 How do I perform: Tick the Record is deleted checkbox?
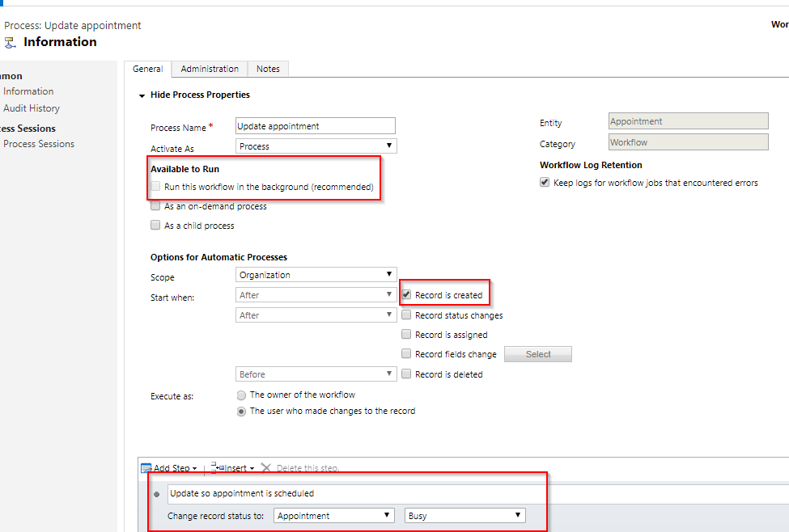click(x=407, y=374)
